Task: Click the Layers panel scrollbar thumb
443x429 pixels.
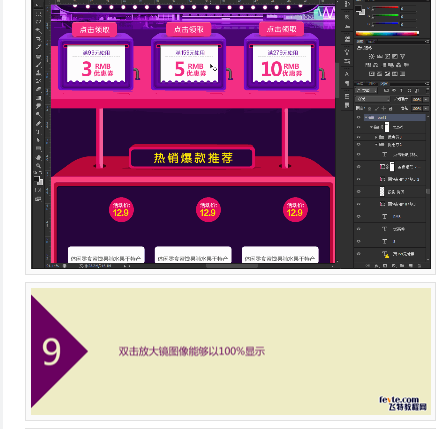Action: (428, 191)
